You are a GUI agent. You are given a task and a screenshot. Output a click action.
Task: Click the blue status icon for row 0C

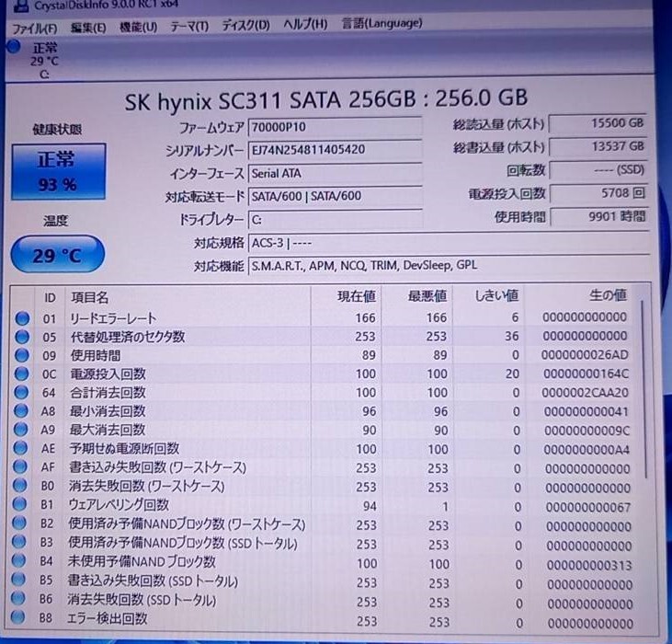pos(21,374)
